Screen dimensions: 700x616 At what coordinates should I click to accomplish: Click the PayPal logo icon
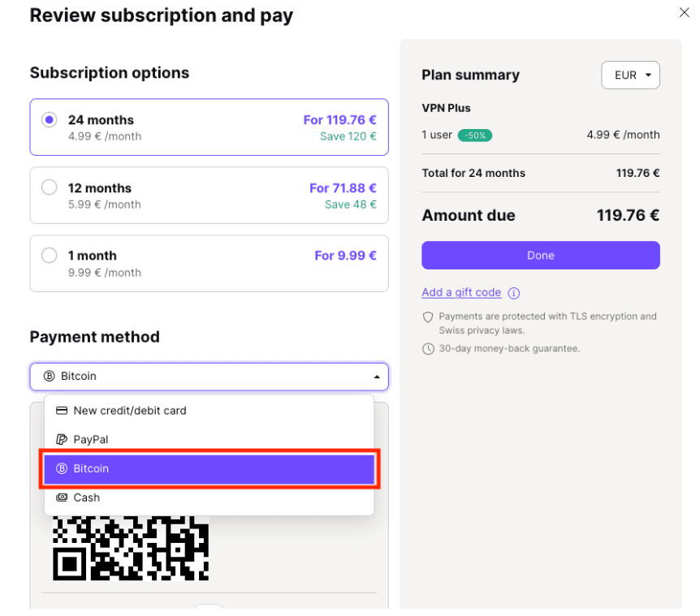62,439
